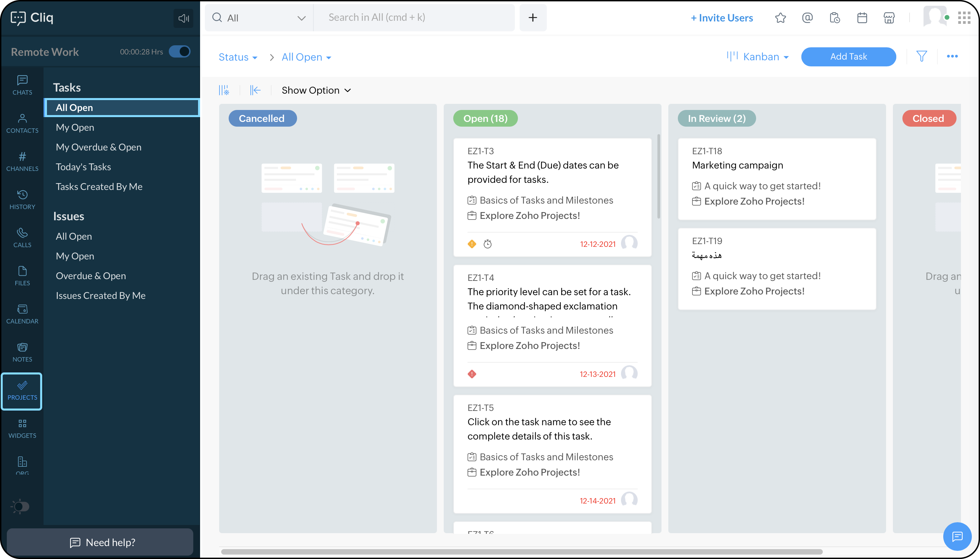Expand the Status dropdown
Image resolution: width=980 pixels, height=559 pixels.
tap(238, 57)
